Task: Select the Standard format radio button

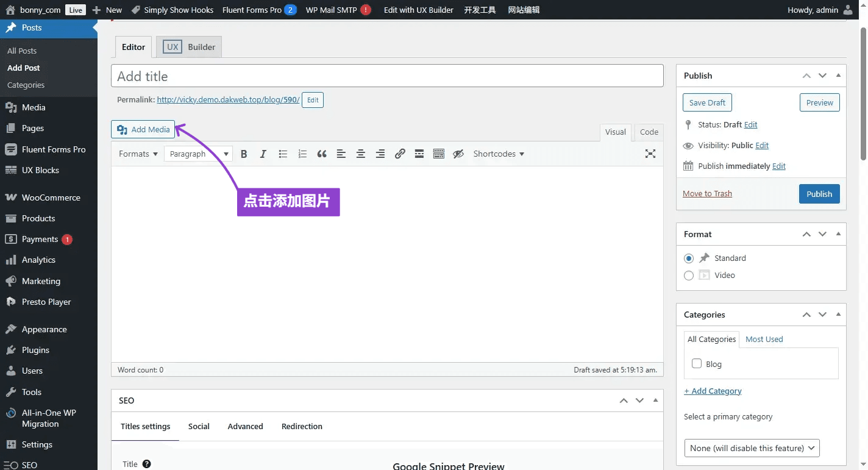Action: click(x=689, y=258)
